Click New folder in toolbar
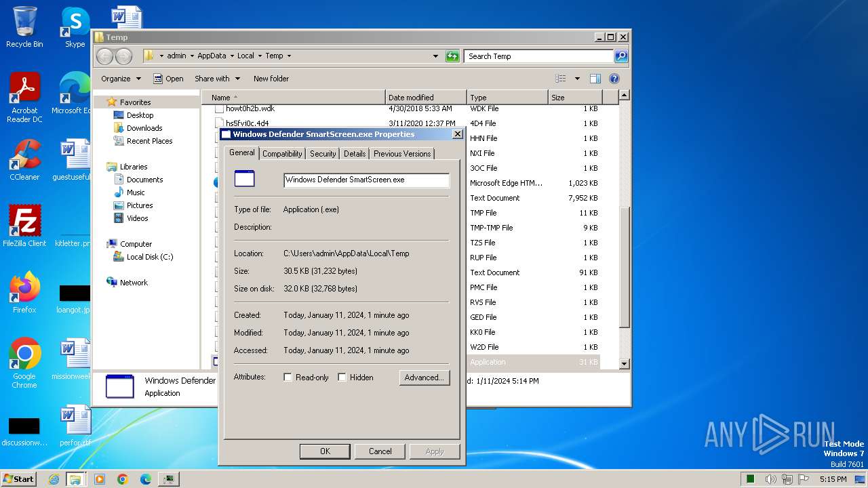868x488 pixels. coord(271,79)
